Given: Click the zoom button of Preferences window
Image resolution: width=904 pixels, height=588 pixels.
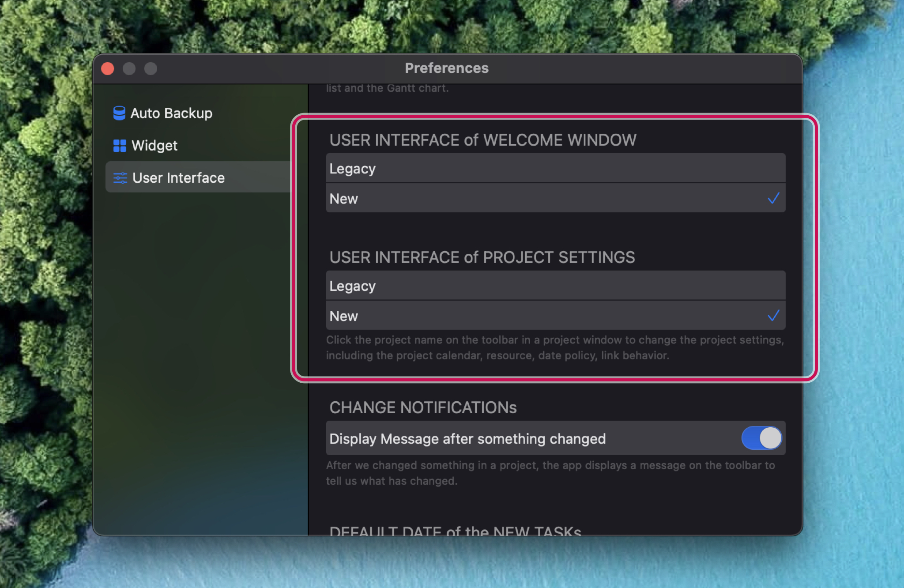Looking at the screenshot, I should [x=151, y=68].
